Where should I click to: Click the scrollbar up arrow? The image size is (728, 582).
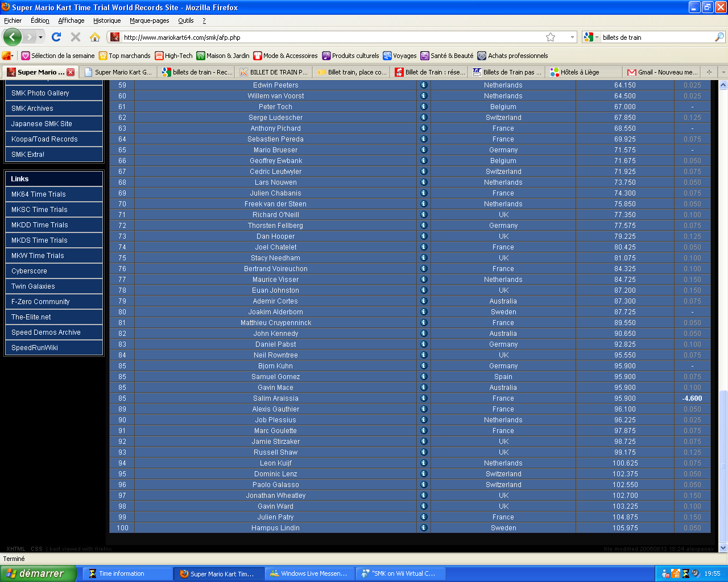click(723, 85)
